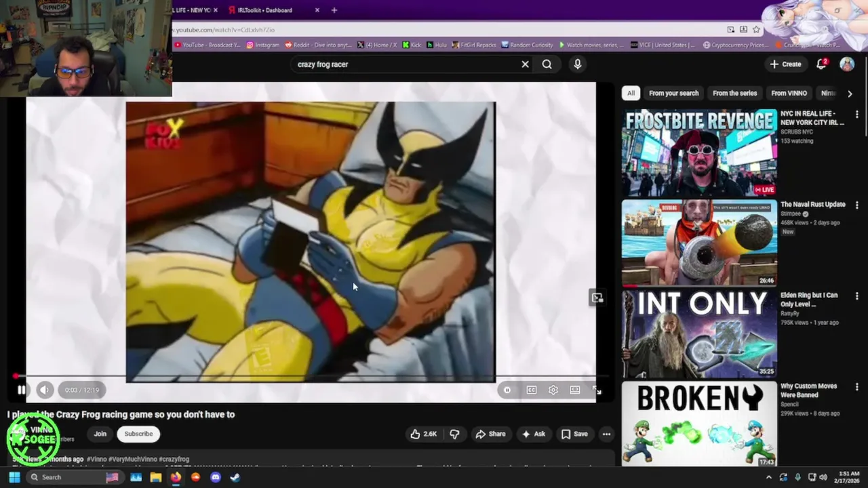This screenshot has width=868, height=488.
Task: Subscribe to the channel
Action: point(138,434)
